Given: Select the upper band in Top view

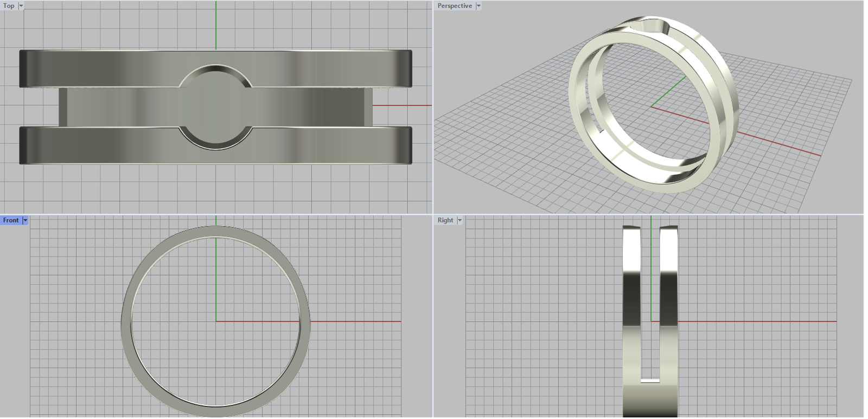Looking at the screenshot, I should pos(108,68).
